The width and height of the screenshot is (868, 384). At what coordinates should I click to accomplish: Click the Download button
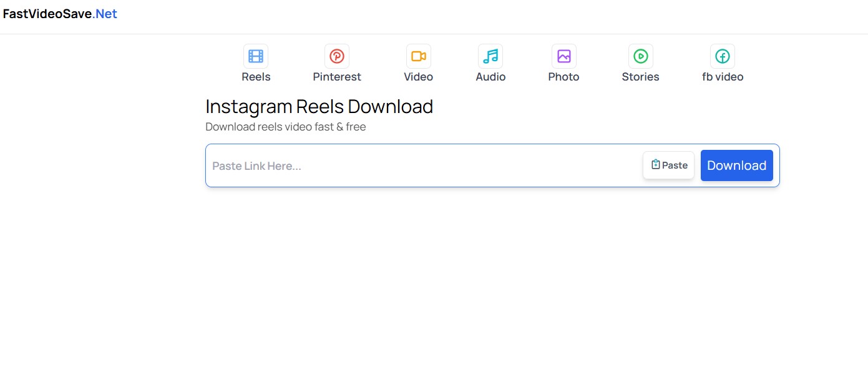click(736, 165)
